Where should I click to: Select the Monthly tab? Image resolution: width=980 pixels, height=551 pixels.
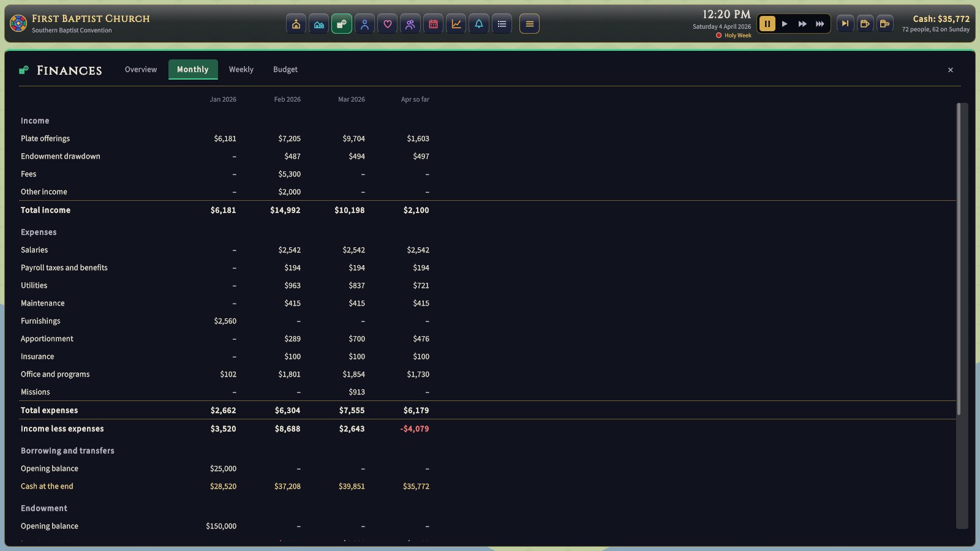click(x=193, y=69)
